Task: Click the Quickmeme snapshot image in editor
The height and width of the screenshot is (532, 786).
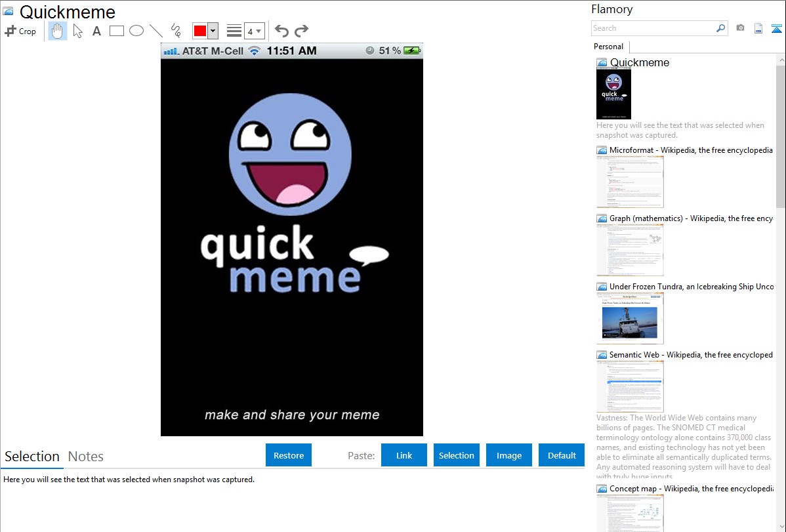Action: point(292,239)
